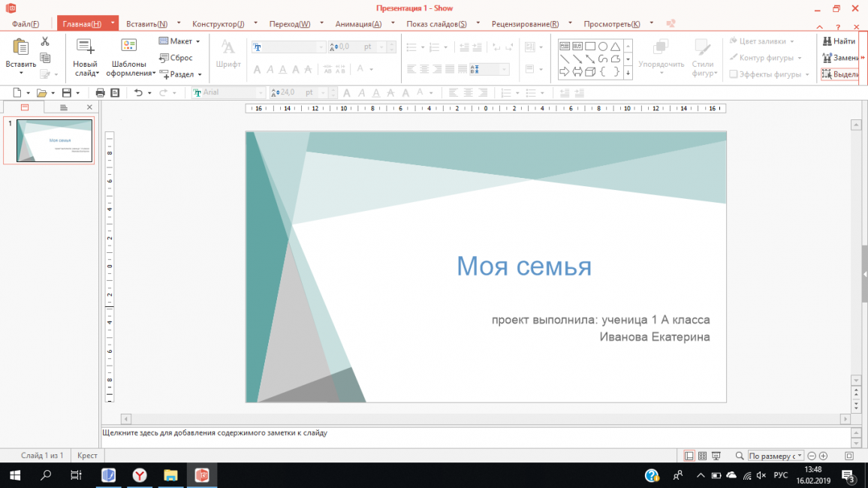Switch to slide sorter view in status bar
The image size is (868, 488).
pos(702,456)
